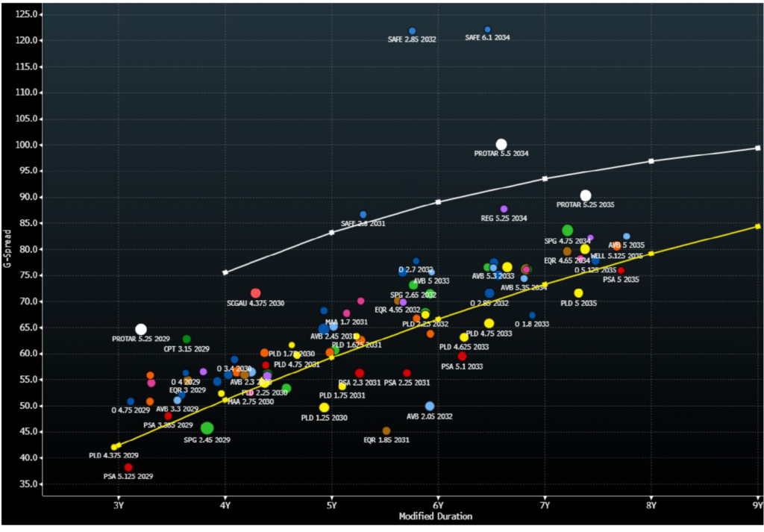
Task: Select the brown EQR 1.85 2031 dot
Action: click(x=386, y=431)
